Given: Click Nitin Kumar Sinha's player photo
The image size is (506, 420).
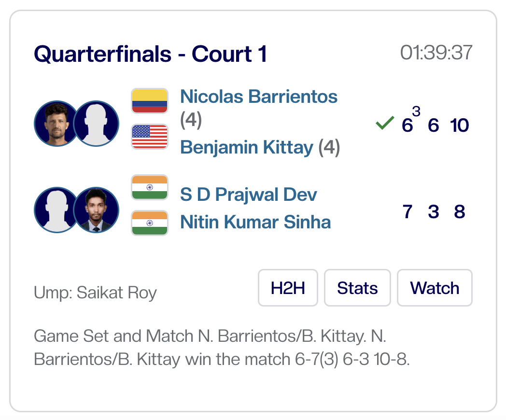Looking at the screenshot, I should pos(97,210).
